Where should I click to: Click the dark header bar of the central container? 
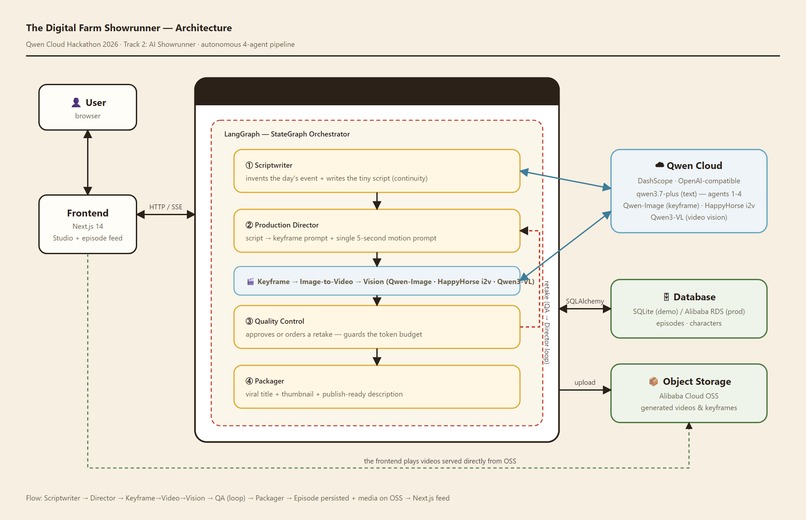coord(377,91)
